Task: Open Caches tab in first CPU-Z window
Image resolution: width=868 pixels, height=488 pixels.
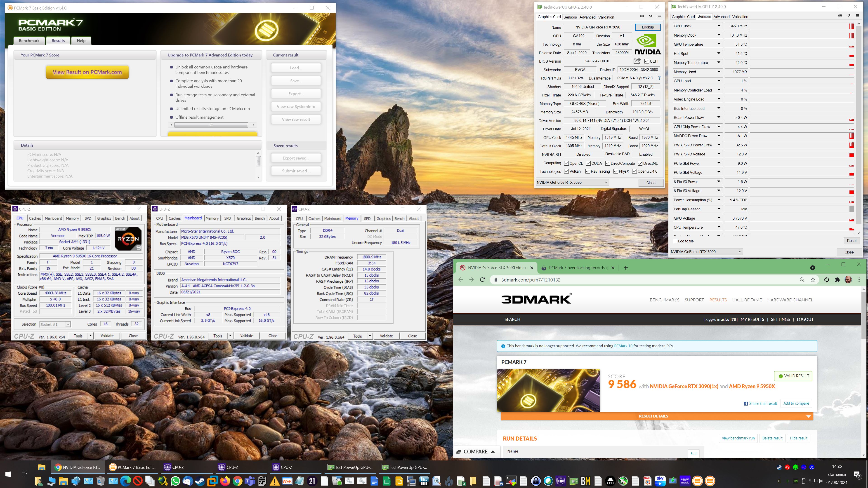Action: (x=35, y=218)
